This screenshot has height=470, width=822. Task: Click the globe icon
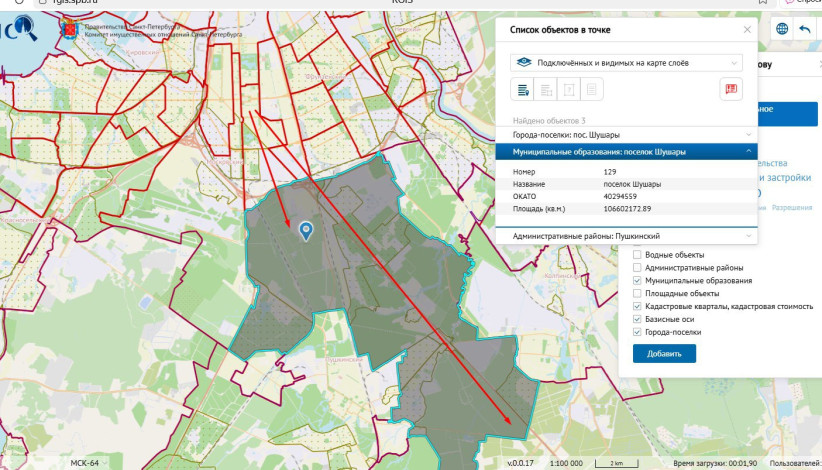tap(780, 29)
